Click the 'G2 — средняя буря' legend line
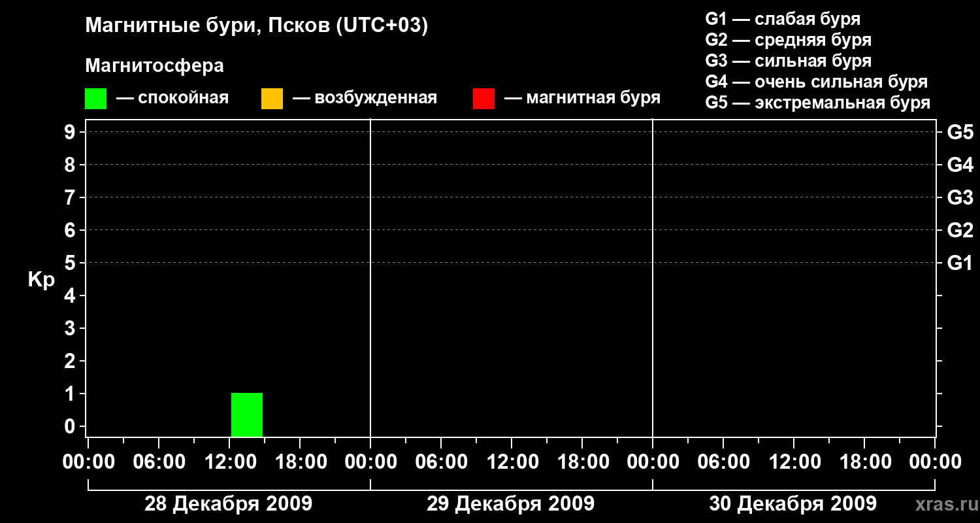Viewport: 980px width, 523px height. pos(788,40)
